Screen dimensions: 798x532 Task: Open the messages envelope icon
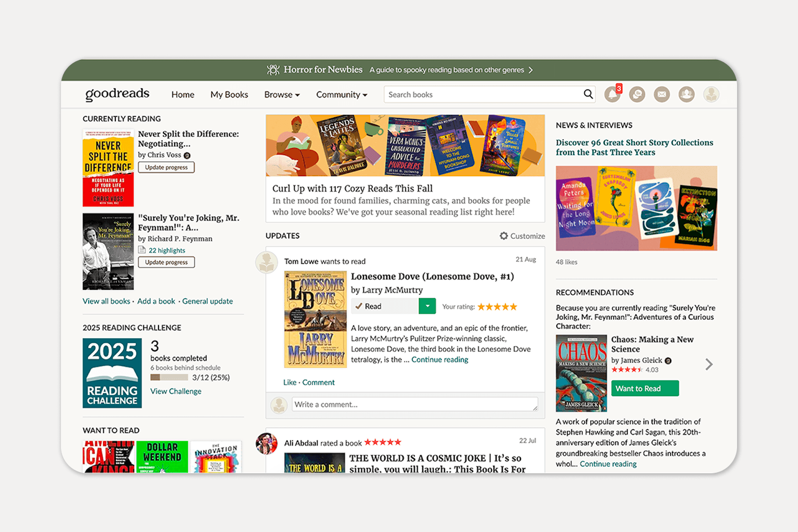tap(662, 94)
